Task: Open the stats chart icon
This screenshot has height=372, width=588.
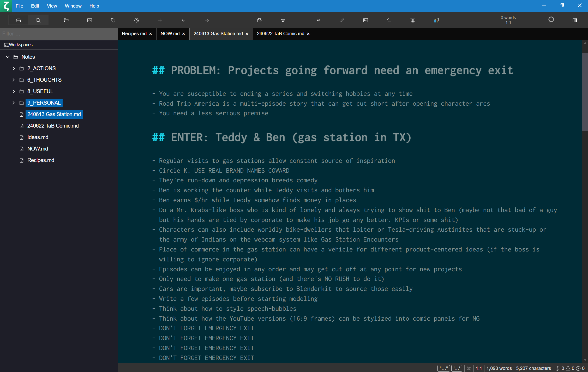Action: coord(89,20)
